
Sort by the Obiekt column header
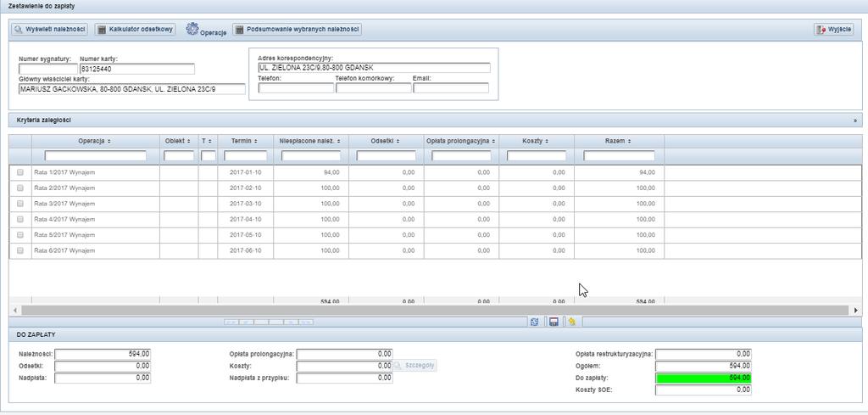tap(178, 141)
